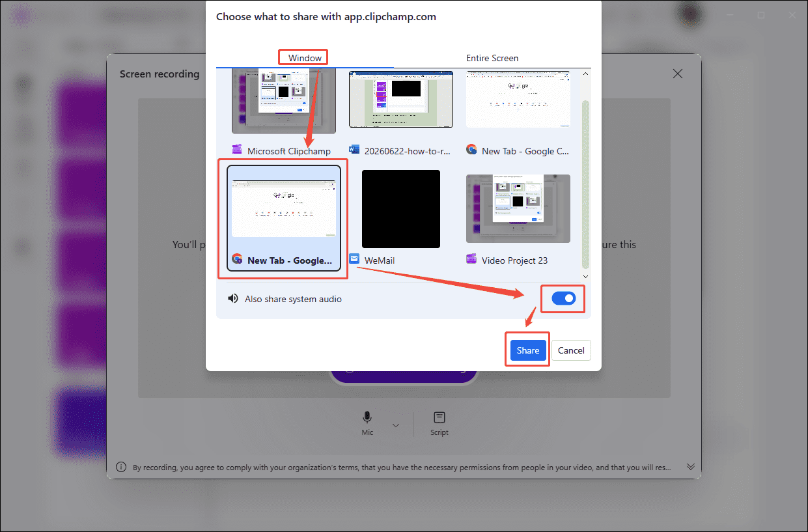Click the Microsoft Clipchamp label text
Image resolution: width=808 pixels, height=532 pixels.
coord(289,151)
